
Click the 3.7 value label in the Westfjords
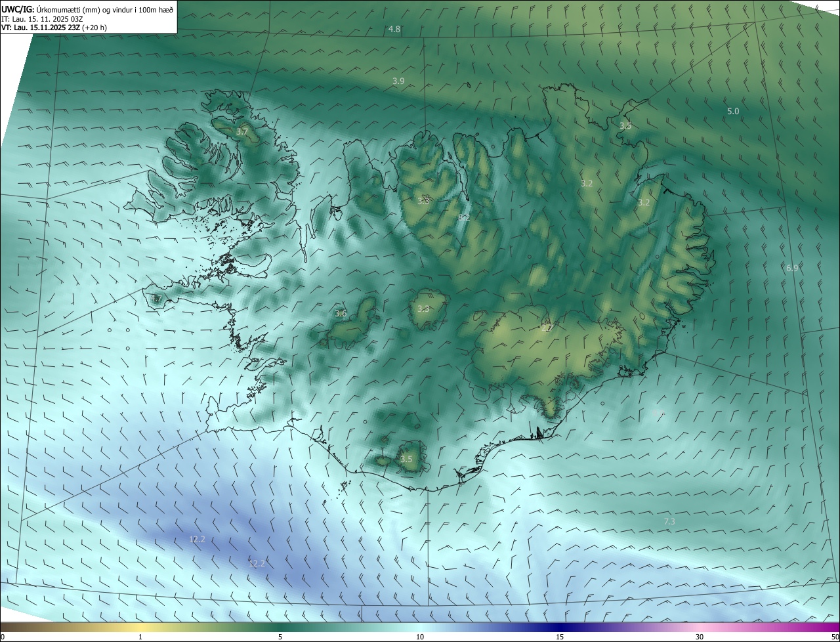click(242, 132)
